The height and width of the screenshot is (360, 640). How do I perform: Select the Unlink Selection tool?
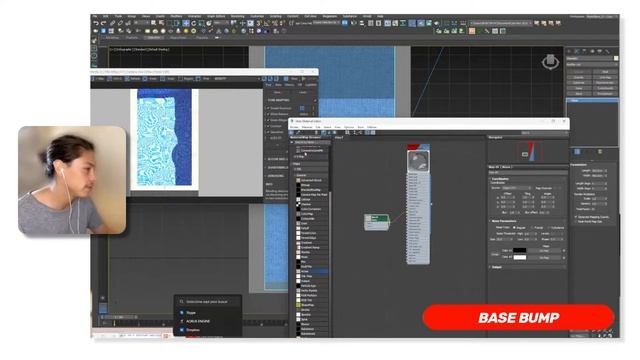click(120, 23)
